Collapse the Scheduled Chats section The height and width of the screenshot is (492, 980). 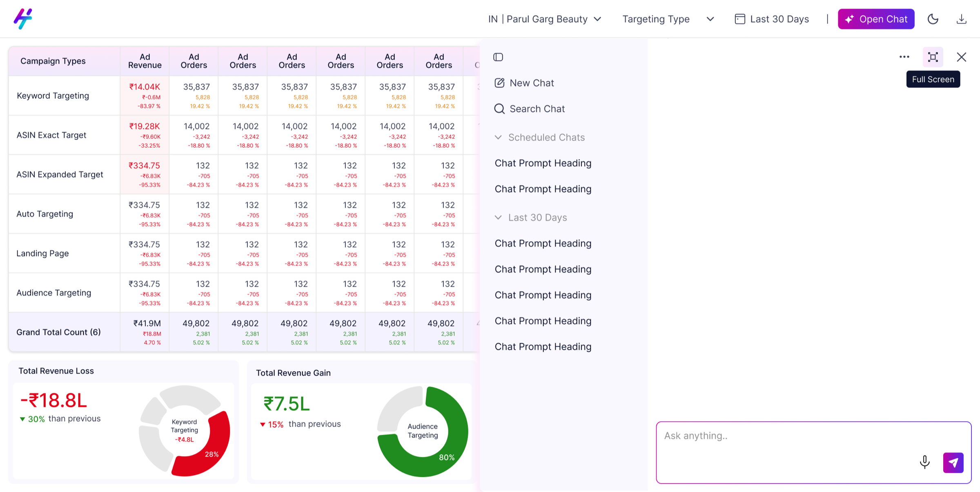pos(540,137)
